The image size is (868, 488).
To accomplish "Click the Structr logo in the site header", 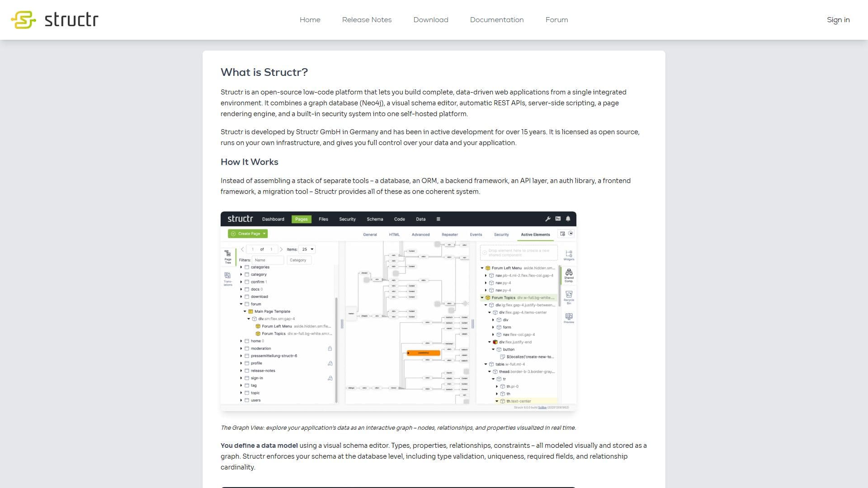I will [55, 20].
